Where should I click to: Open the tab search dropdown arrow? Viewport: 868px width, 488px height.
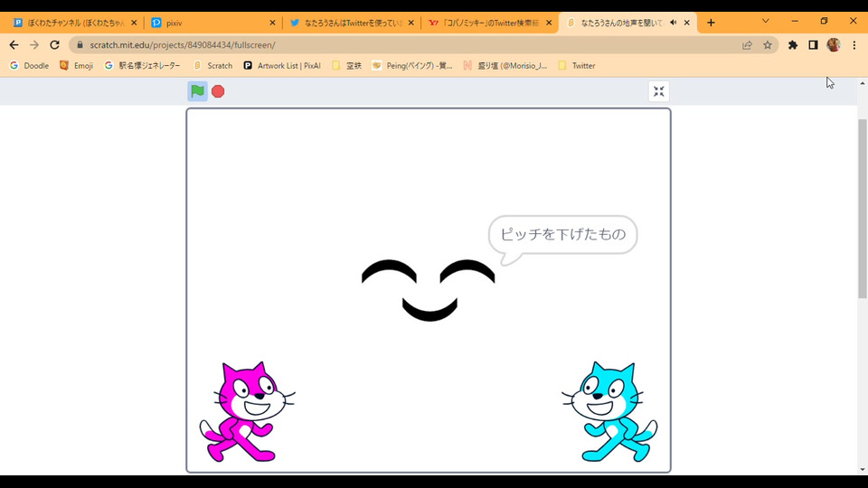coord(766,21)
